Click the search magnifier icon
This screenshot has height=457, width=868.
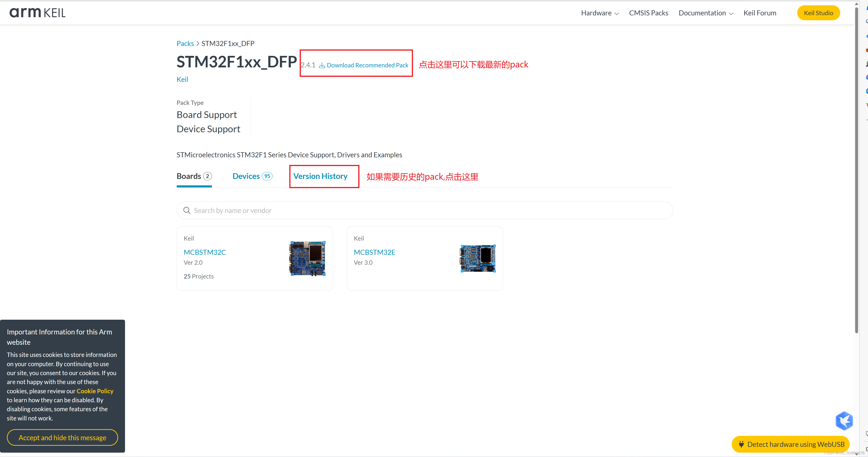[187, 210]
